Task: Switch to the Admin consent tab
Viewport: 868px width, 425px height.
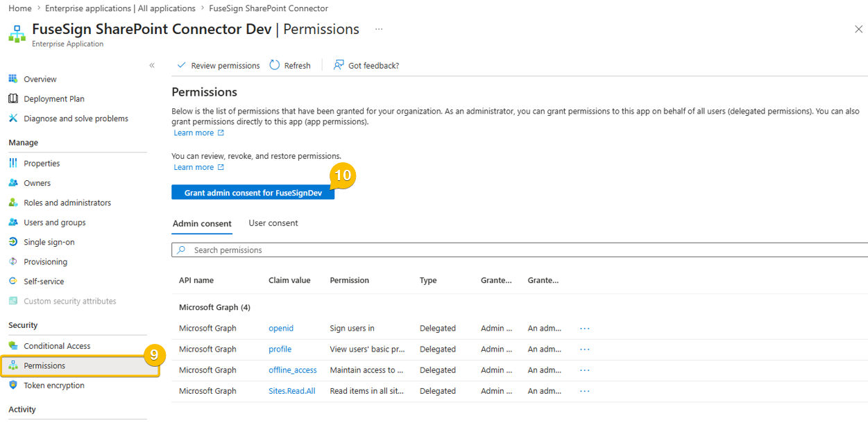Action: [x=202, y=223]
